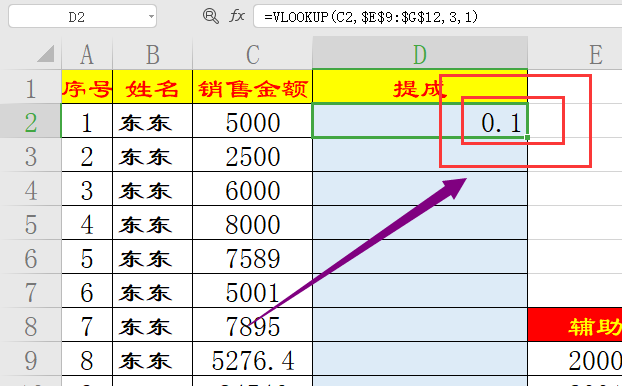Image resolution: width=622 pixels, height=386 pixels.
Task: Click the formula bar with VLOOKUP formula
Action: coord(438,17)
